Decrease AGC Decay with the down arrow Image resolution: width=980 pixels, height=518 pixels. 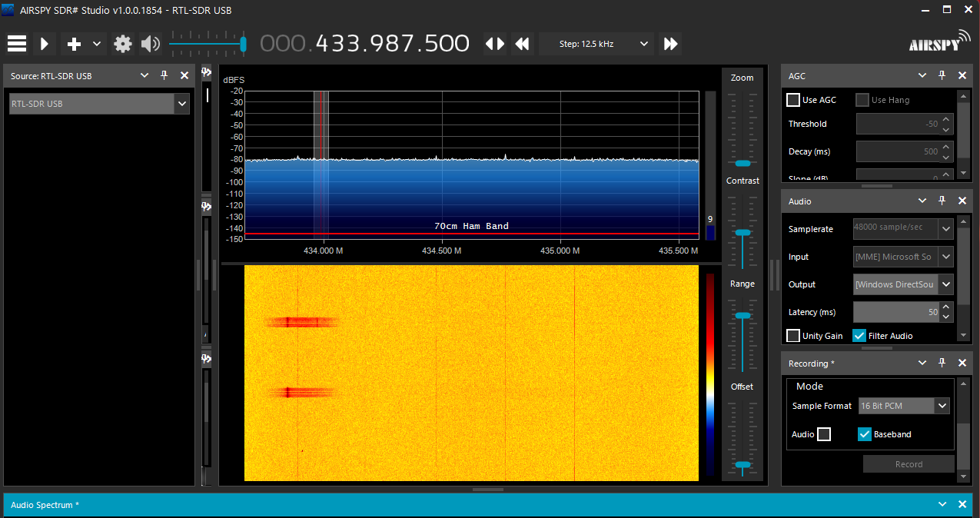(947, 156)
